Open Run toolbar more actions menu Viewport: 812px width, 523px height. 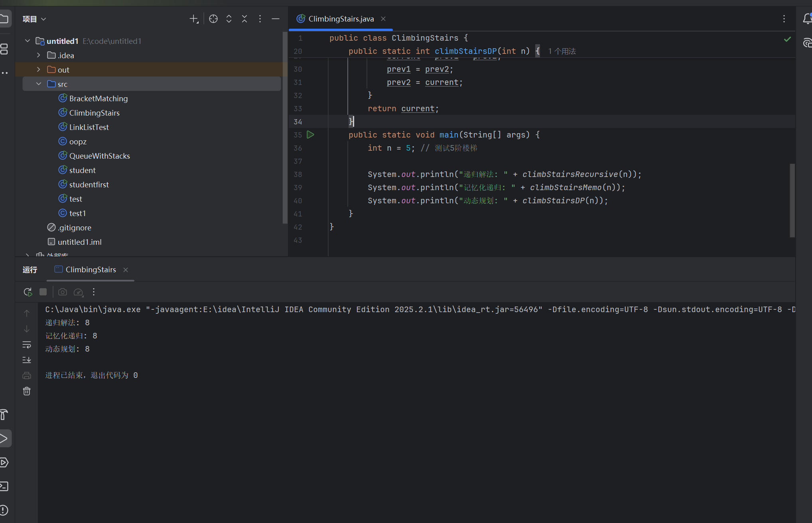point(94,292)
